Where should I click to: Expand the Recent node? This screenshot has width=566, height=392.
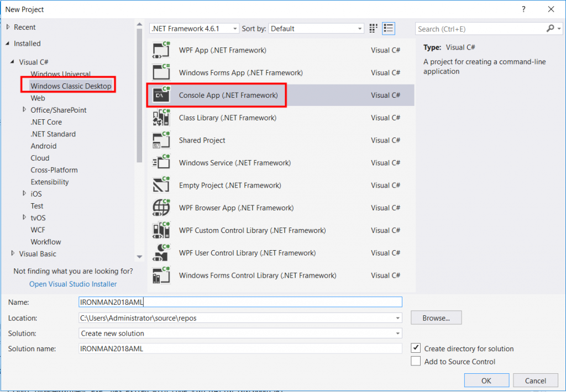click(8, 27)
